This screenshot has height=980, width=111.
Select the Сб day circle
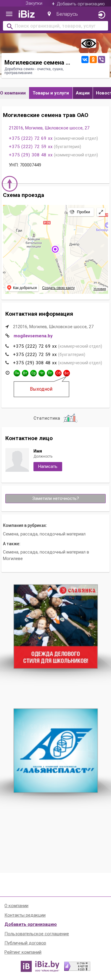pos(58,373)
